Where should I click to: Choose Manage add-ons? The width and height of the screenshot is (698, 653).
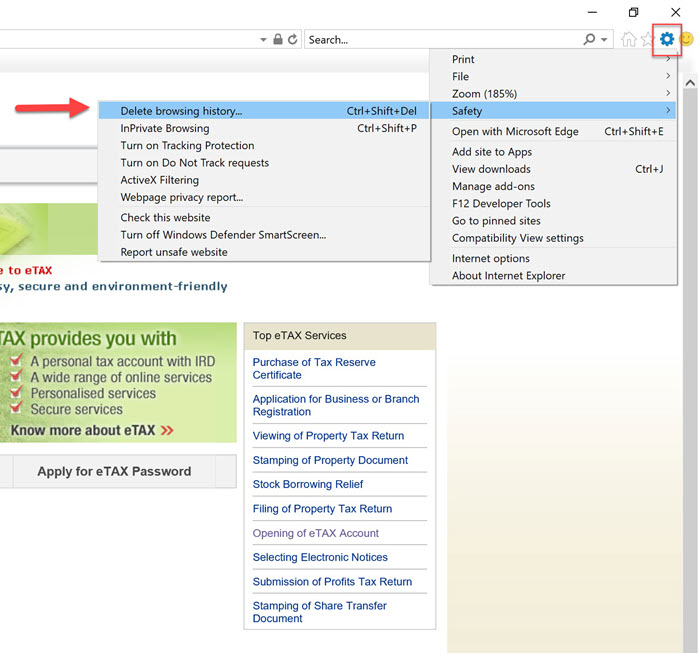click(x=554, y=186)
